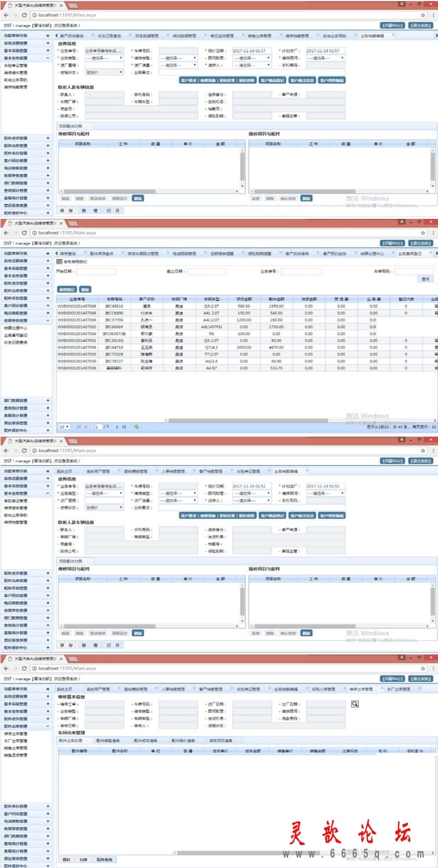Click the 归库 button
Screen dimensions: 438x868
pos(83,860)
